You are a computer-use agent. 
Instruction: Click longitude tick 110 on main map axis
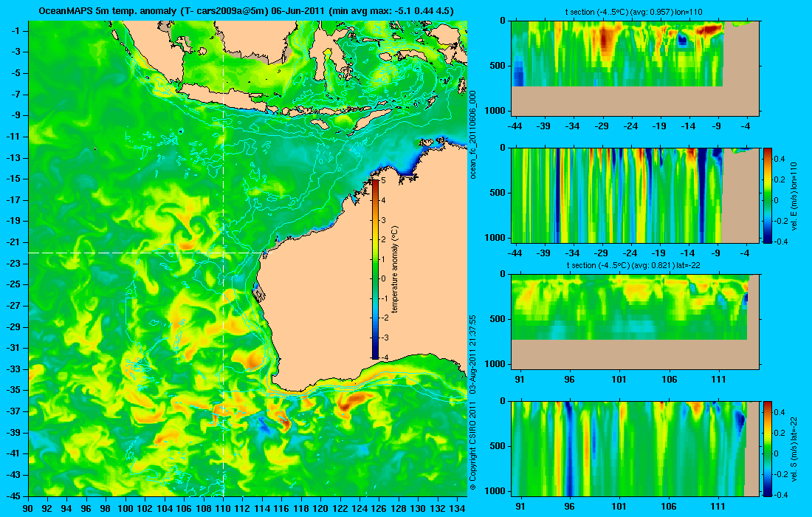(x=223, y=508)
